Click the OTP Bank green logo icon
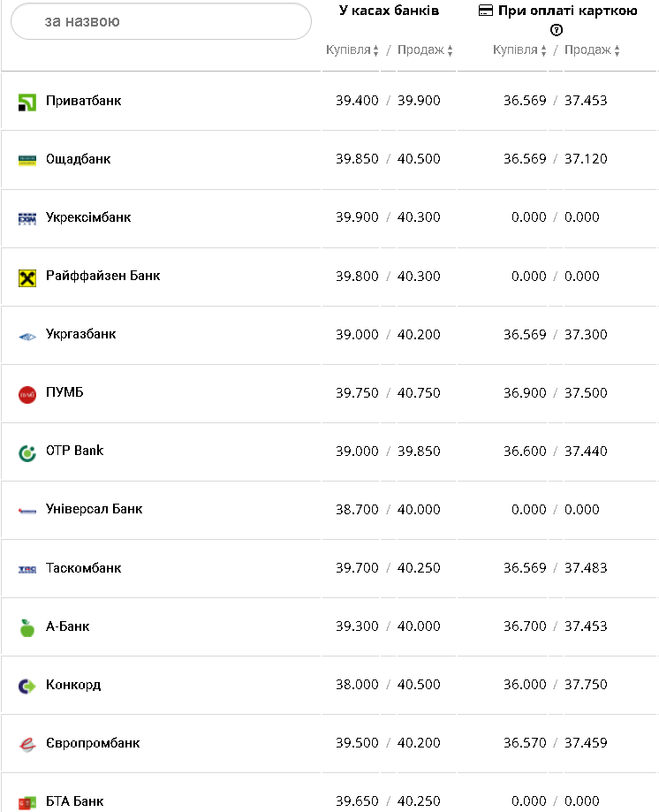Screen dimensions: 659x812 [27, 452]
